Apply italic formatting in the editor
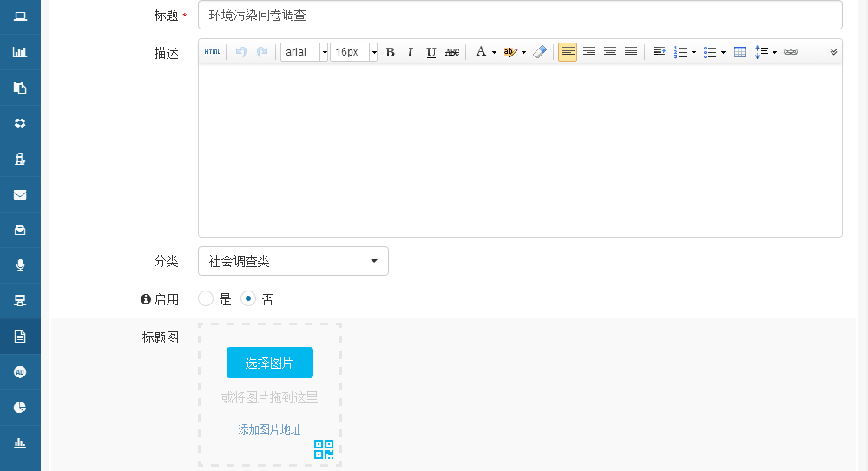The image size is (868, 471). click(410, 52)
